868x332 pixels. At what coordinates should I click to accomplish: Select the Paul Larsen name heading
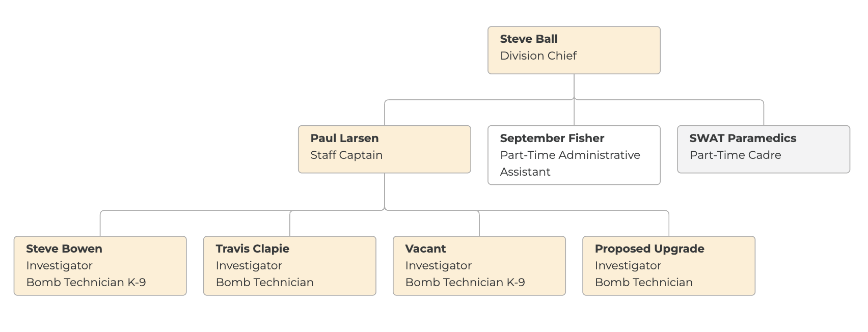click(344, 139)
